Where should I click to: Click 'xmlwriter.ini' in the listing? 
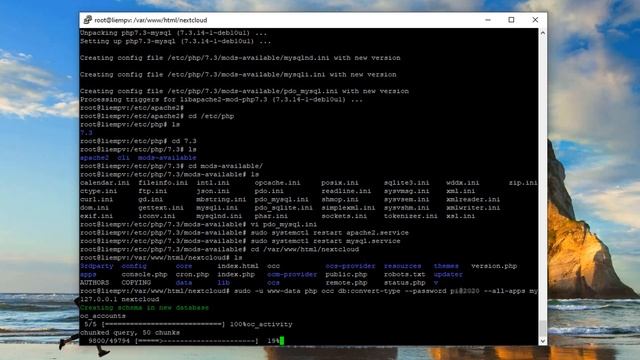473,208
